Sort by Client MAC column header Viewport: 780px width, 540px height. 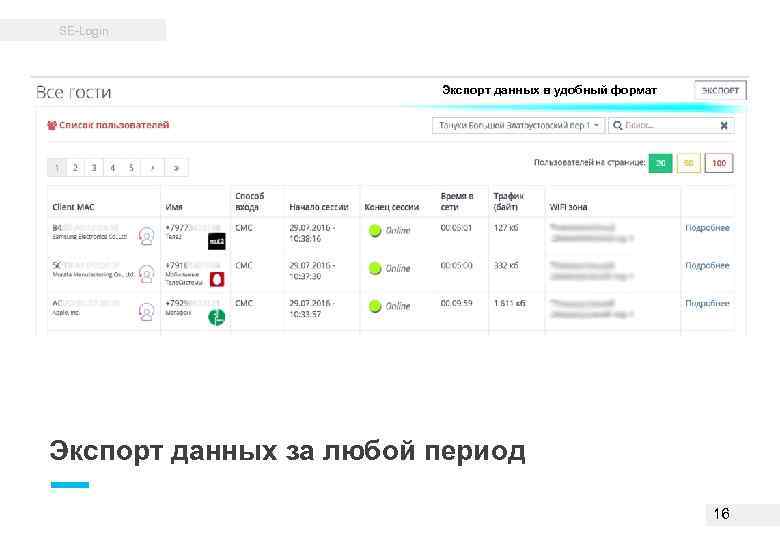tap(73, 207)
